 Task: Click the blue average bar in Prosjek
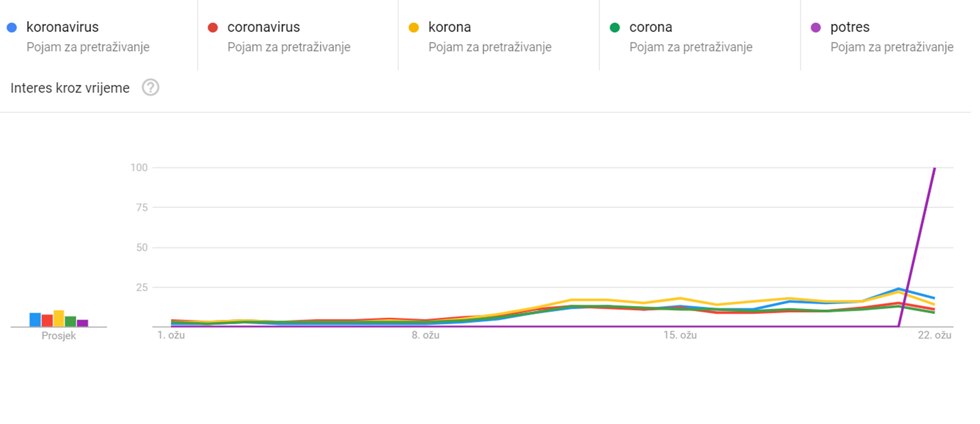pos(35,320)
